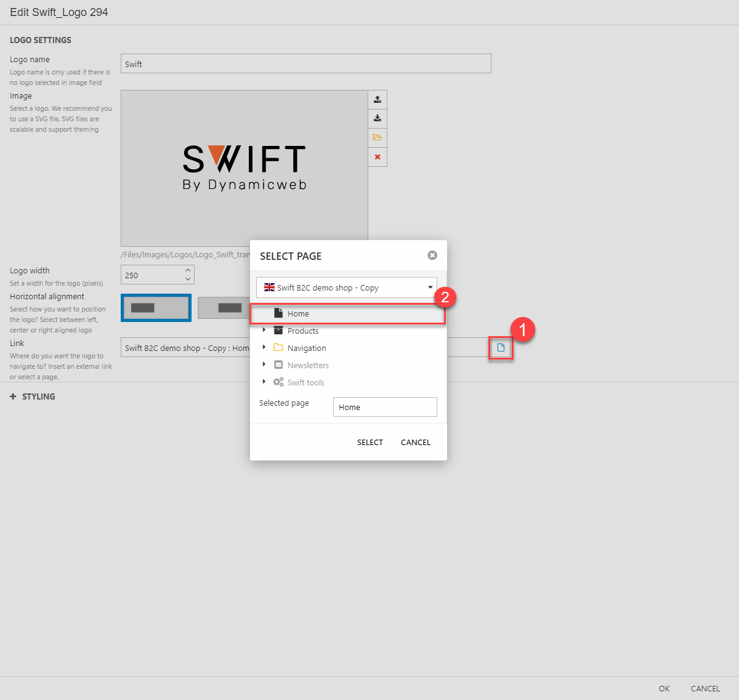Close the Select Page dialog
Image resolution: width=739 pixels, height=700 pixels.
click(432, 255)
